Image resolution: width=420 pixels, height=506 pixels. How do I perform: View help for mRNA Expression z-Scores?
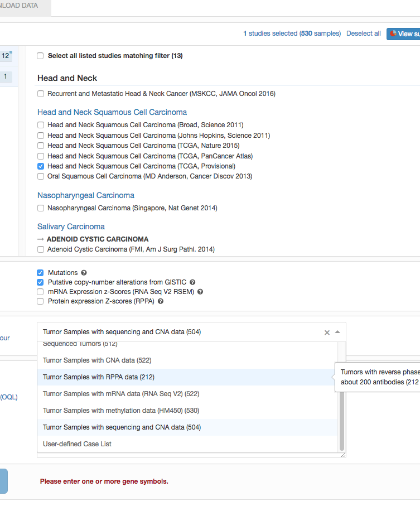coord(200,291)
